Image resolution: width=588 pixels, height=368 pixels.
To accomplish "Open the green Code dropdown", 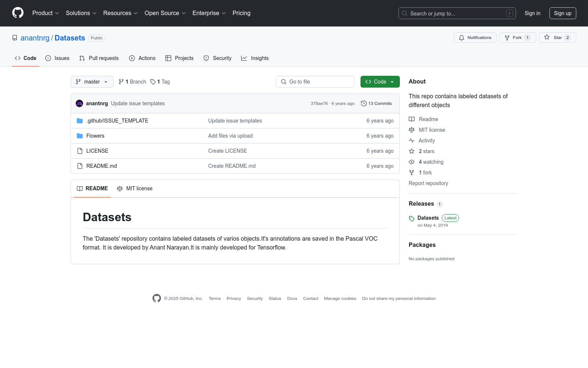I will click(380, 82).
